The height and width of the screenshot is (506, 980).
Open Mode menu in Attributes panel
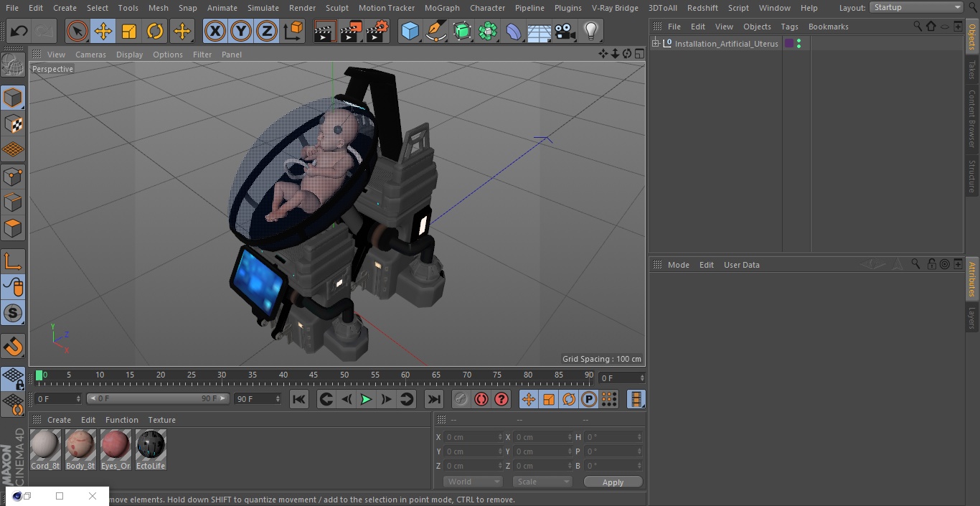[x=678, y=265]
